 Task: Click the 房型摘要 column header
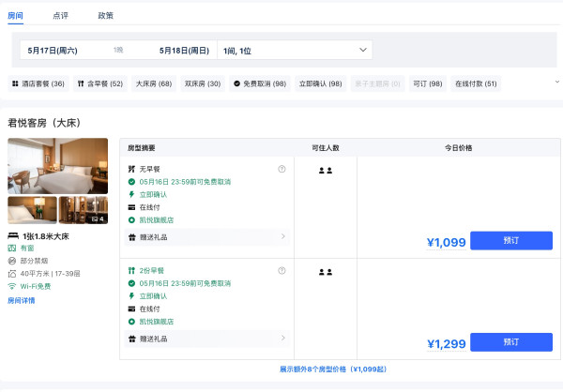[141, 147]
